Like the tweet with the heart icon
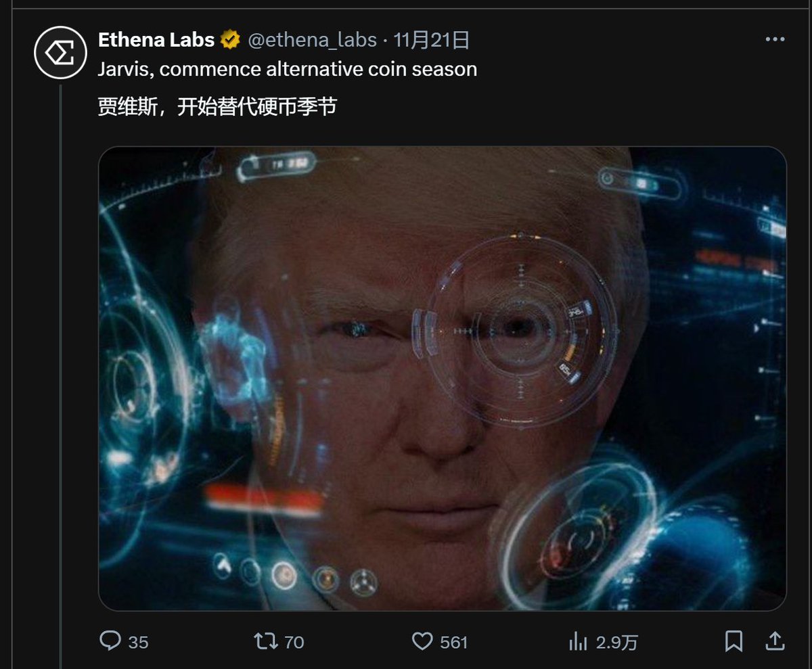The height and width of the screenshot is (669, 812). coord(422,641)
